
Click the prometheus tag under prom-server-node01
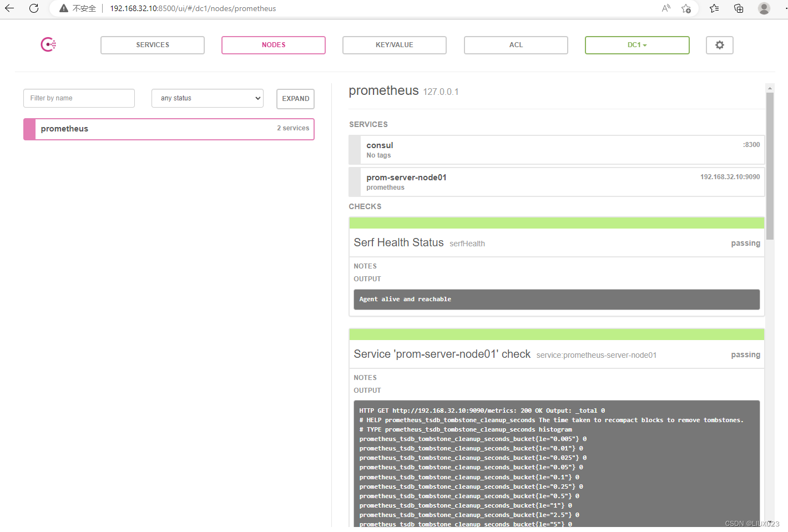pyautogui.click(x=385, y=188)
